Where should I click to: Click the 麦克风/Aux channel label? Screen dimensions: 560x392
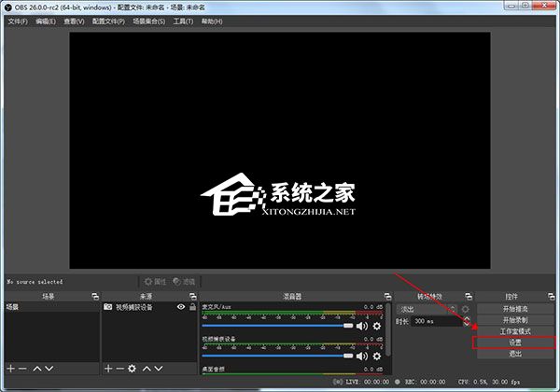click(217, 307)
